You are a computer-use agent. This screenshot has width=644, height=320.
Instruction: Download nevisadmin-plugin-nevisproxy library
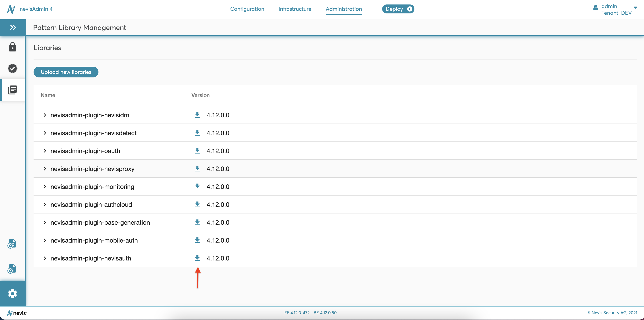click(197, 169)
